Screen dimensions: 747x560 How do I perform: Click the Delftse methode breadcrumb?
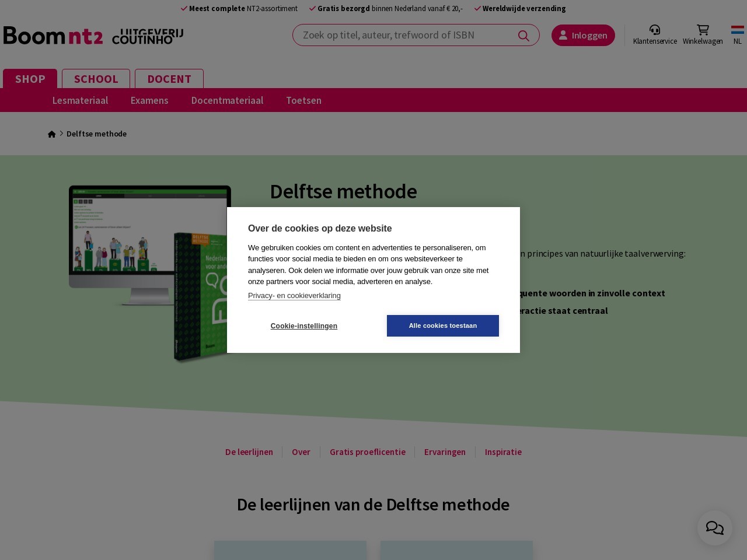(96, 134)
